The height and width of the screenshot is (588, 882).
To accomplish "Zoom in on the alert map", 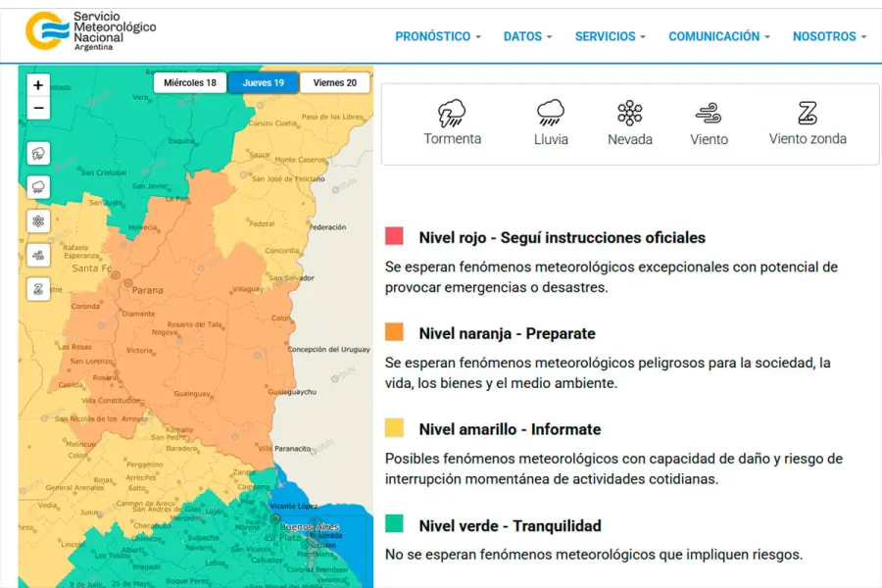I will 38,86.
